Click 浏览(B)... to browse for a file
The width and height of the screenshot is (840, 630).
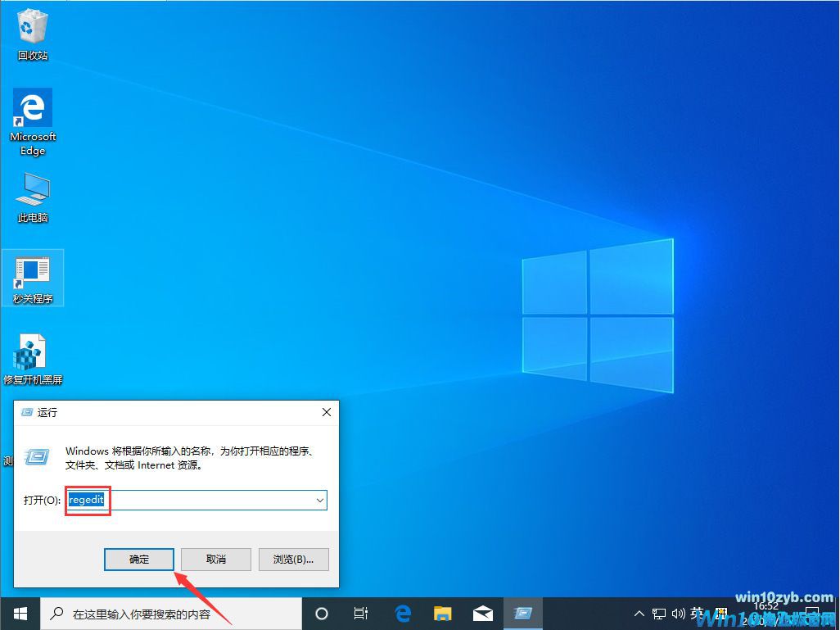[x=293, y=559]
